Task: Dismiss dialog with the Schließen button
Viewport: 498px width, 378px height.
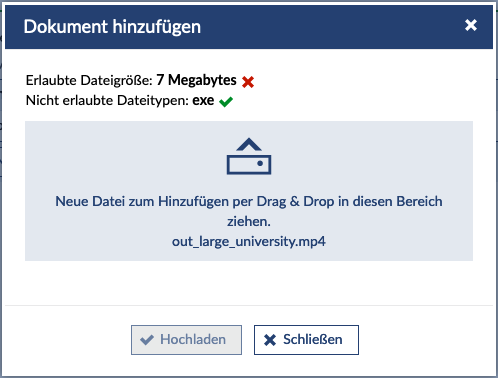Action: coord(306,340)
